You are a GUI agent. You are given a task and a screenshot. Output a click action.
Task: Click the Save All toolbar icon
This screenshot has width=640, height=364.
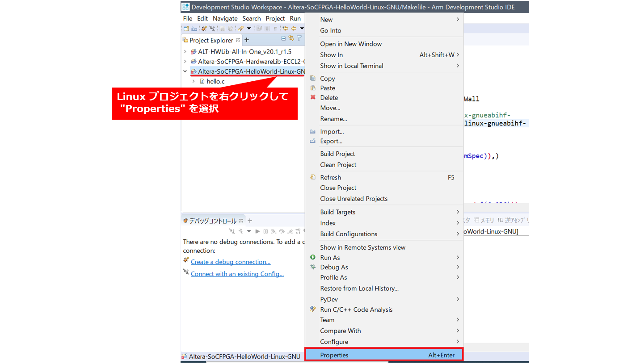pos(231,29)
